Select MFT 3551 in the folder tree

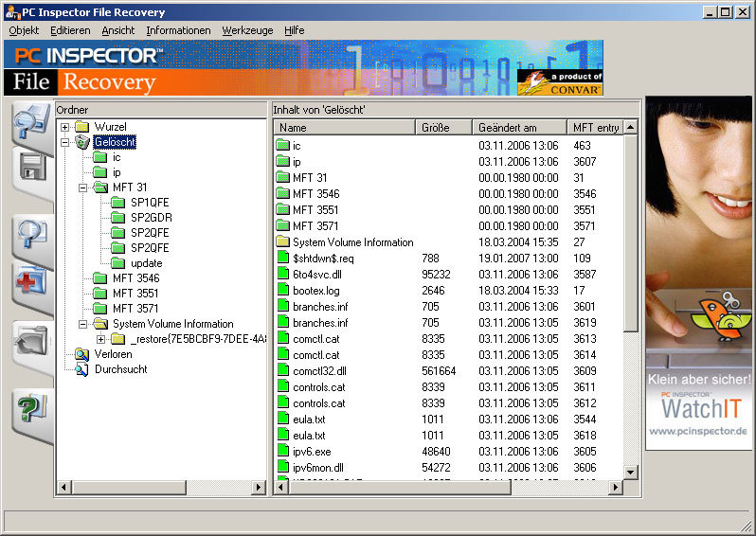point(135,294)
